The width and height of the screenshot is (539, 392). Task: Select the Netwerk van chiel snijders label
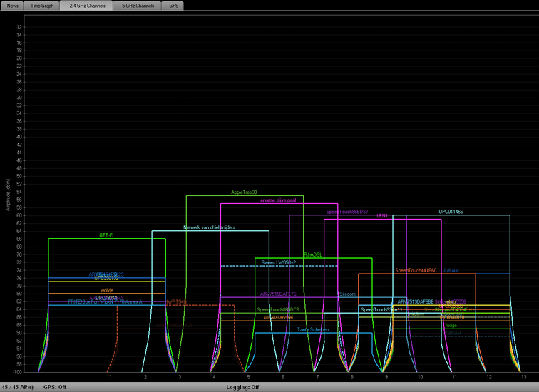pyautogui.click(x=209, y=227)
